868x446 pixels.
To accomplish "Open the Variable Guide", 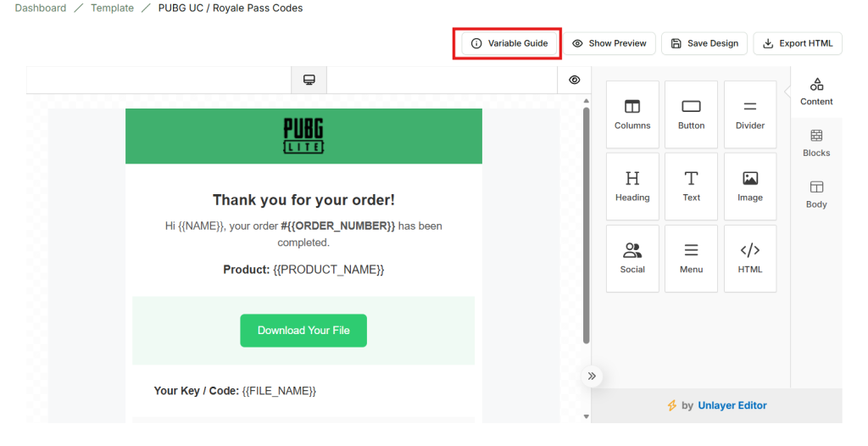I will click(x=509, y=43).
